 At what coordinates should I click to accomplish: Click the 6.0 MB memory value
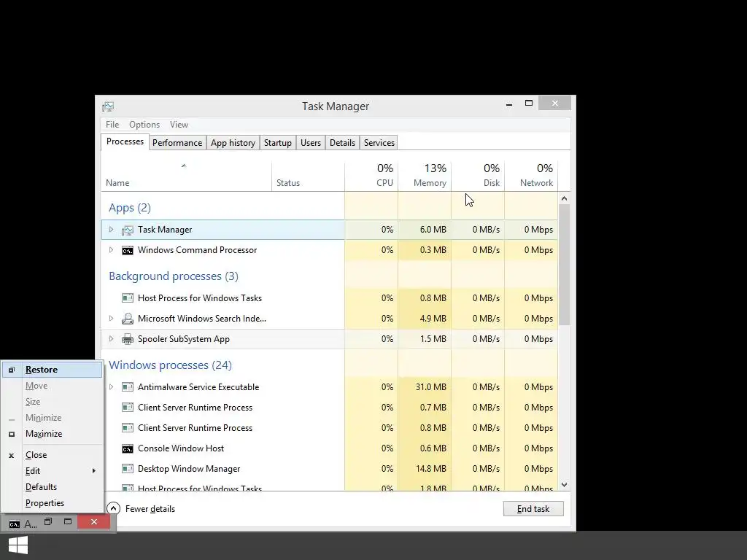click(x=433, y=230)
